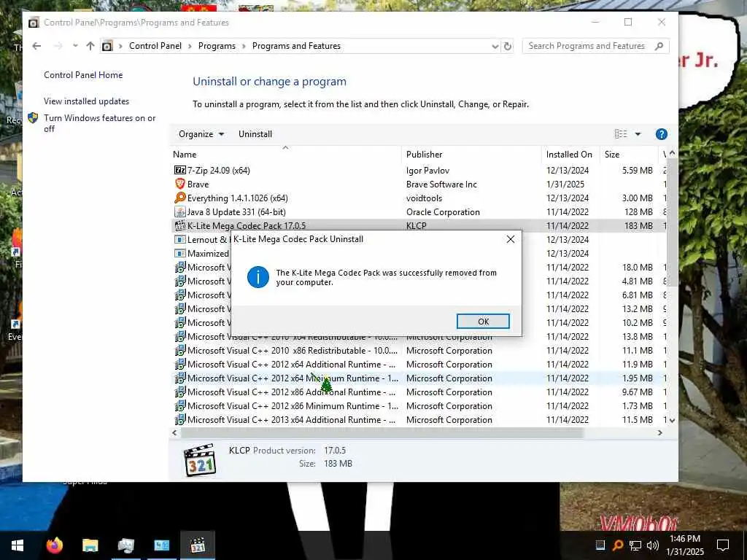This screenshot has height=560, width=747.
Task: Open the volume tray icon
Action: click(x=653, y=545)
